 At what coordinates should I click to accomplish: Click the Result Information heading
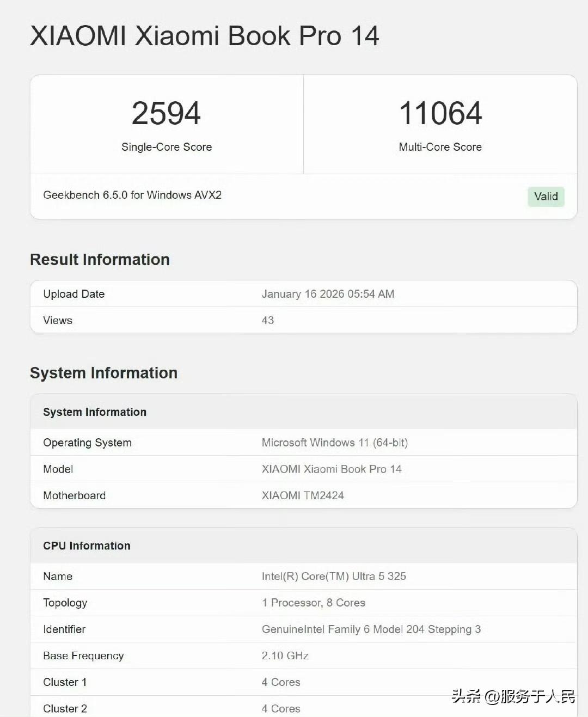coord(100,260)
